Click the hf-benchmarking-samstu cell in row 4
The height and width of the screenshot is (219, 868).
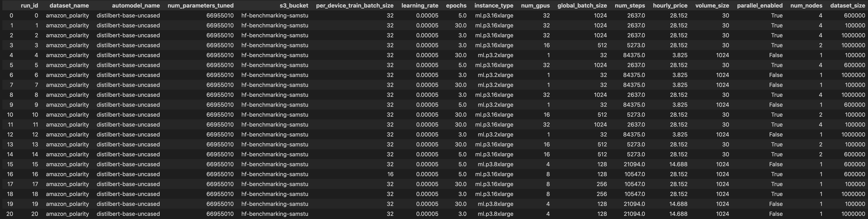(275, 55)
